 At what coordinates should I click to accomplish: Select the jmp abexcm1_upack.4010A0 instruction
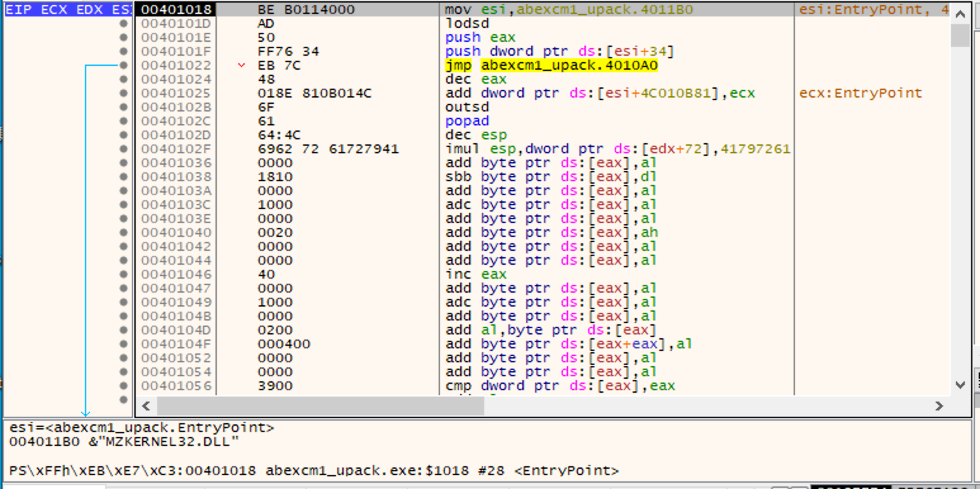(551, 65)
